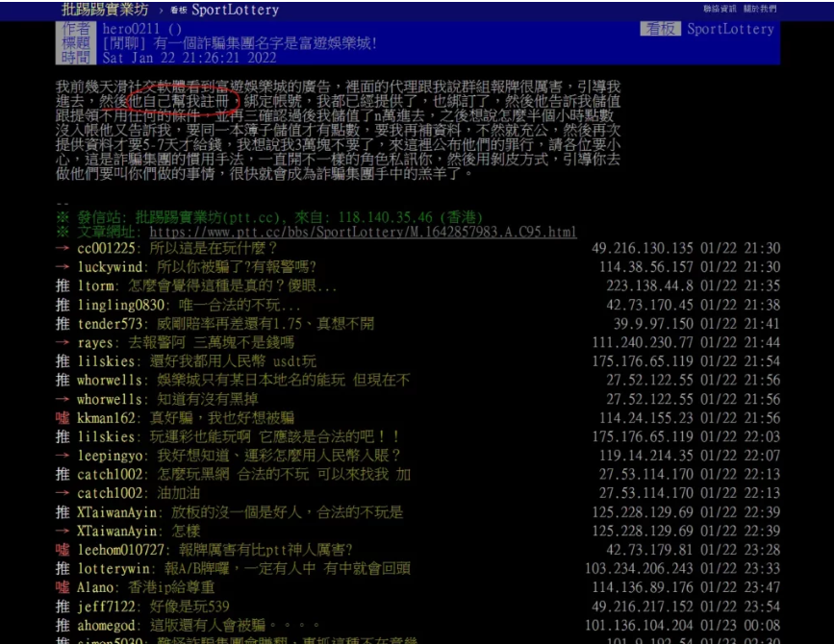Open 聯絡資訊 link in top bar
The width and height of the screenshot is (834, 644).
pyautogui.click(x=720, y=9)
